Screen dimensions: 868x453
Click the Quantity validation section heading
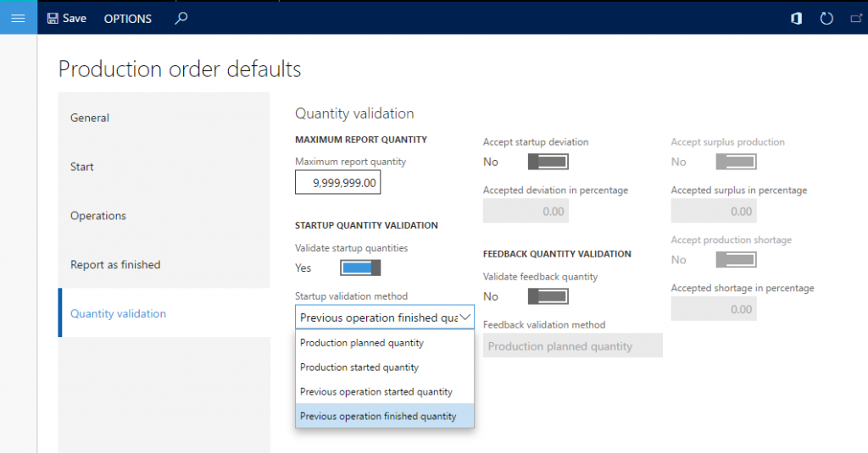click(x=354, y=113)
